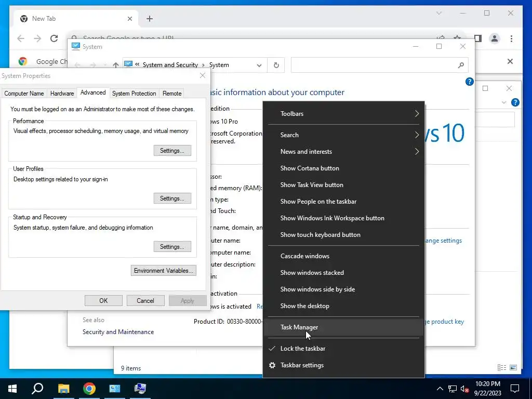The image size is (532, 399).
Task: Expand the Toolbars submenu
Action: coord(343,114)
